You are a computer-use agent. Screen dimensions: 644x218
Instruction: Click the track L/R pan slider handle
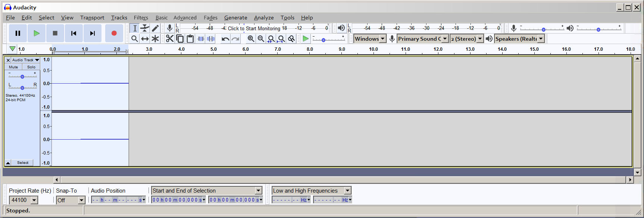[22, 88]
